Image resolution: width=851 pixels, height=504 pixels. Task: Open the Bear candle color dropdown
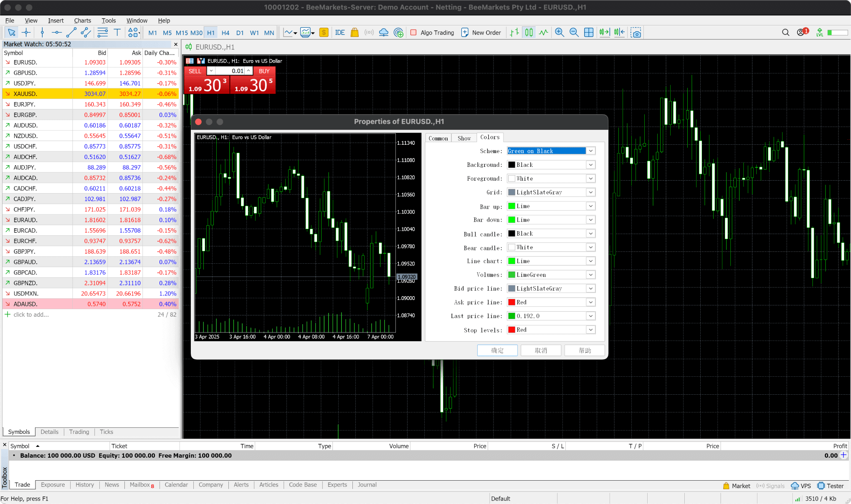point(590,247)
